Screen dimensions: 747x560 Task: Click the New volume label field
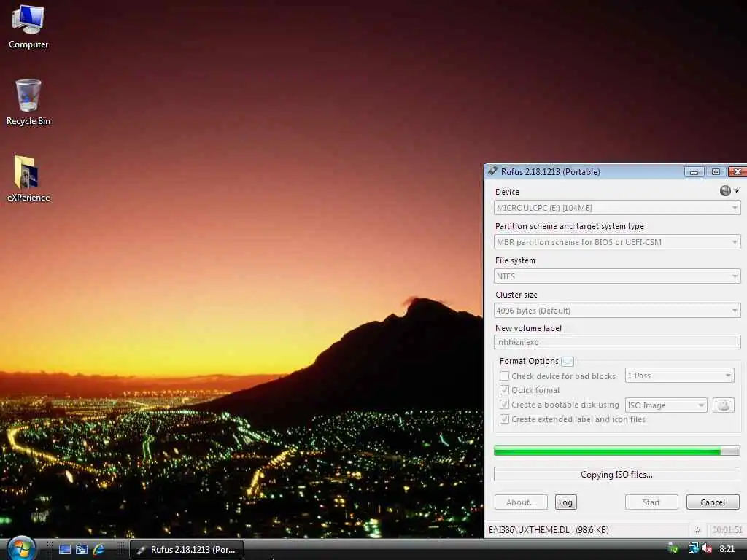(x=617, y=342)
